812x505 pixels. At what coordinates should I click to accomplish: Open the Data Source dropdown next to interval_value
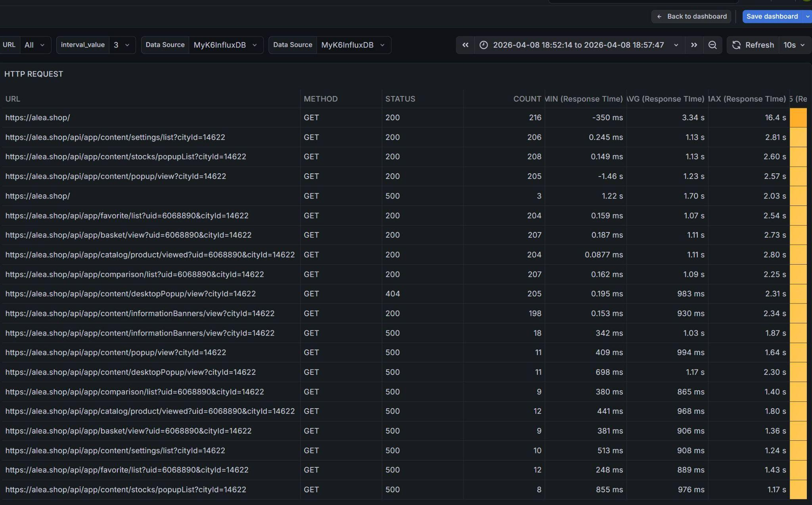226,45
